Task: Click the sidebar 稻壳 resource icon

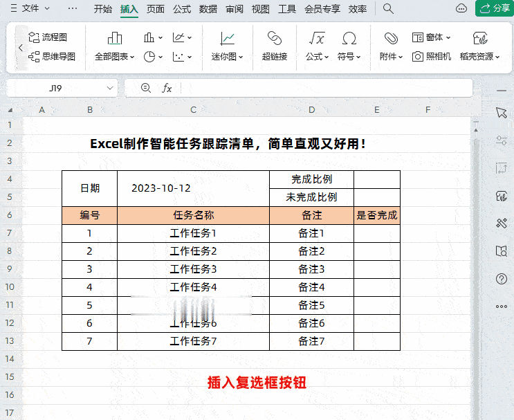Action: pos(502,196)
